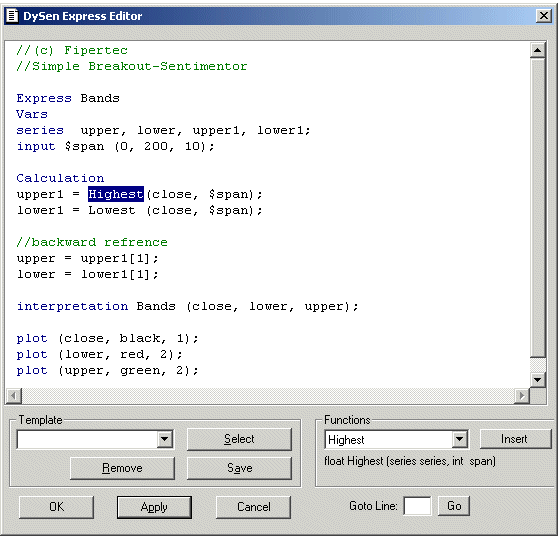Remove the selected template

pyautogui.click(x=122, y=468)
